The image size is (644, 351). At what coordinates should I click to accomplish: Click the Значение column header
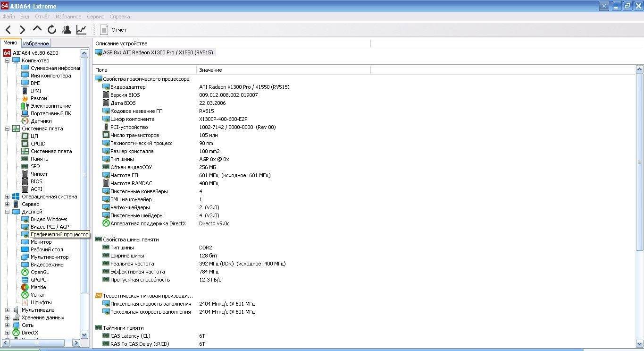click(x=283, y=70)
